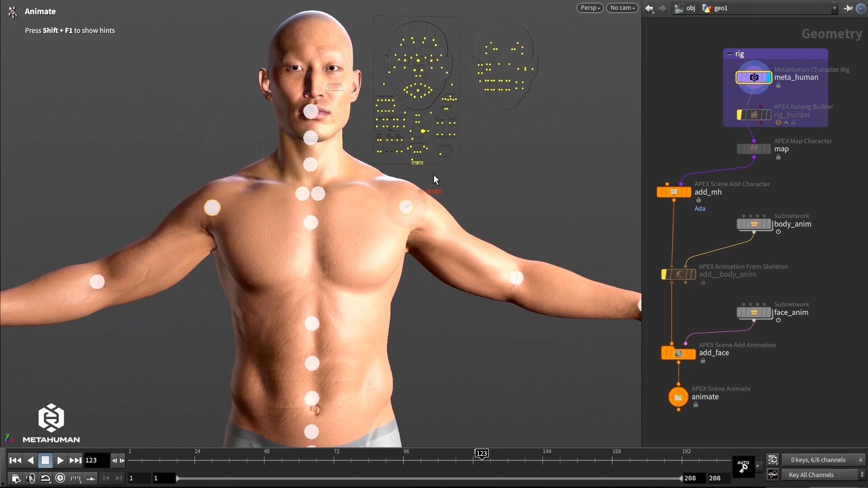Click the pin icon in network path bar
This screenshot has height=488, width=868.
(x=849, y=8)
